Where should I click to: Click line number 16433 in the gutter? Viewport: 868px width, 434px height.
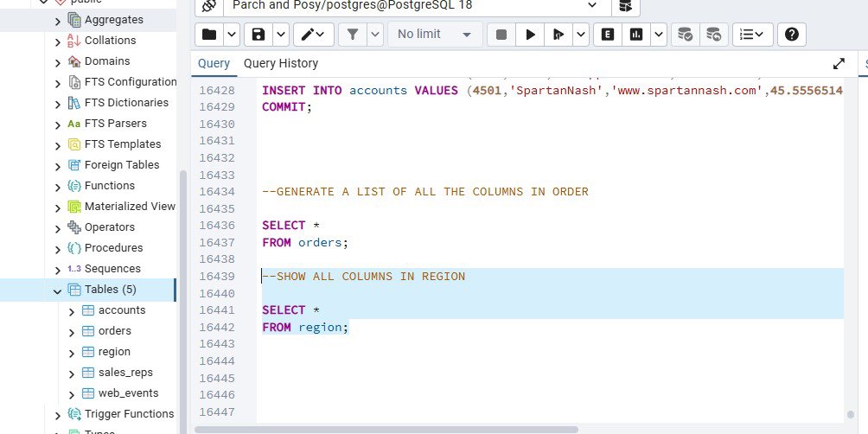click(x=217, y=175)
